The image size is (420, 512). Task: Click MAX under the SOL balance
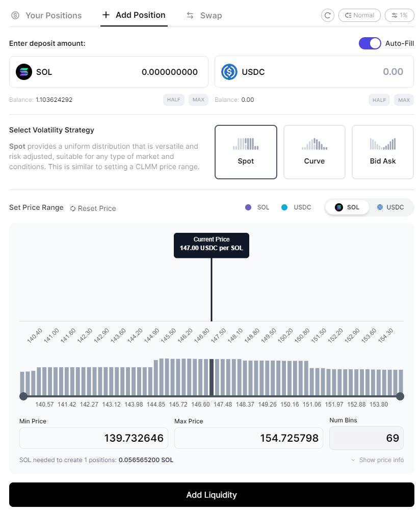pyautogui.click(x=198, y=100)
